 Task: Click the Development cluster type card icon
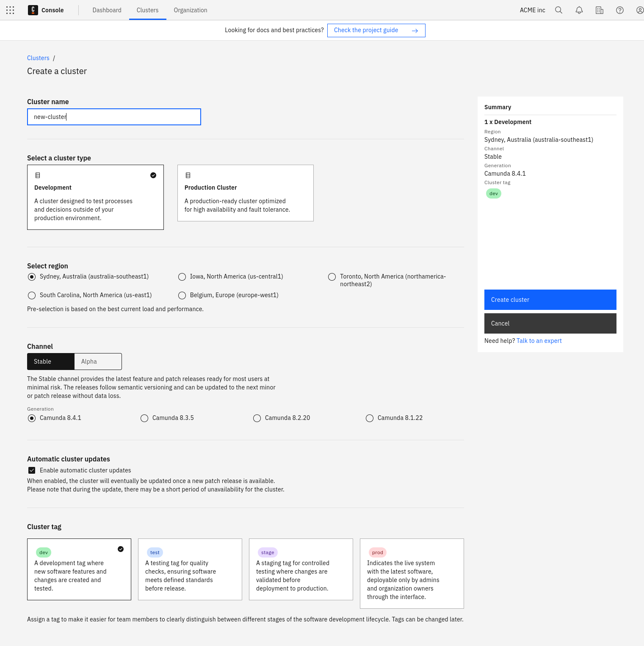38,175
